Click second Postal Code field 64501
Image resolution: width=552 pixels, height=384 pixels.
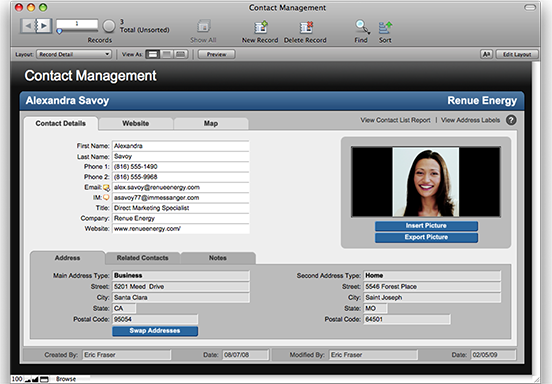point(407,319)
